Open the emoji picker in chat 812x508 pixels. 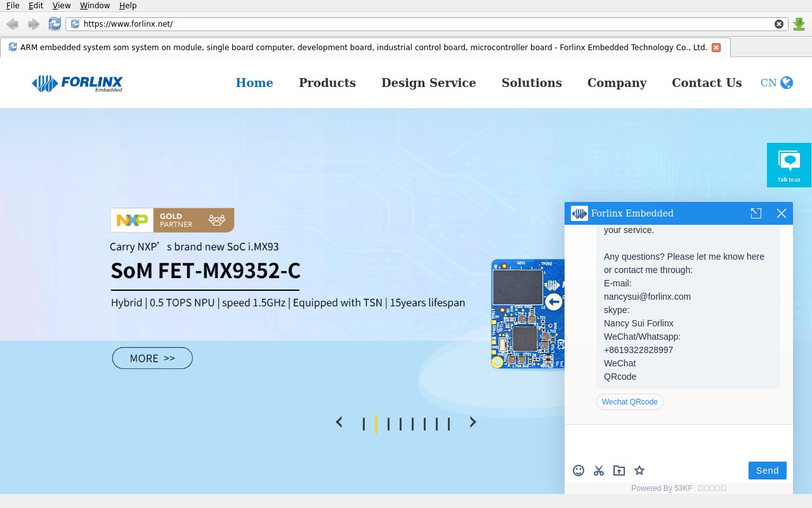(x=579, y=471)
